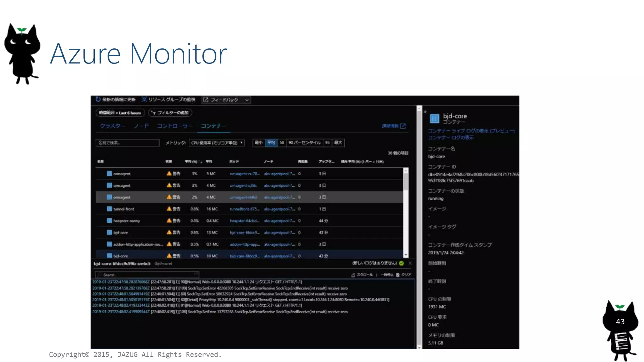
Task: Open the omsagent-rs-78 pod link
Action: coord(245,174)
